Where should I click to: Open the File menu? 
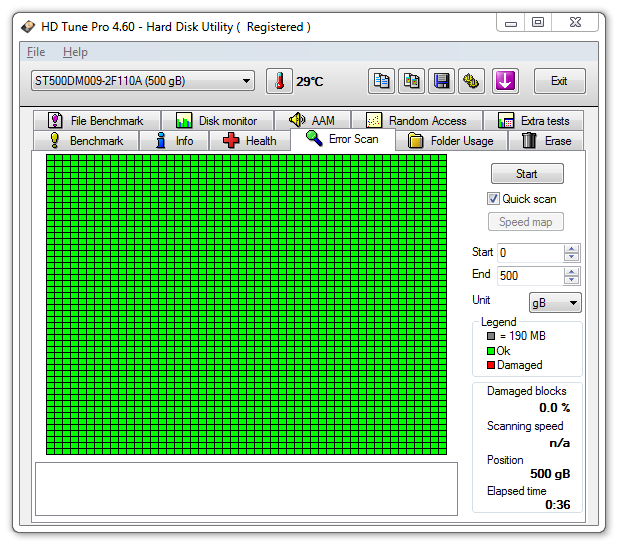(36, 52)
